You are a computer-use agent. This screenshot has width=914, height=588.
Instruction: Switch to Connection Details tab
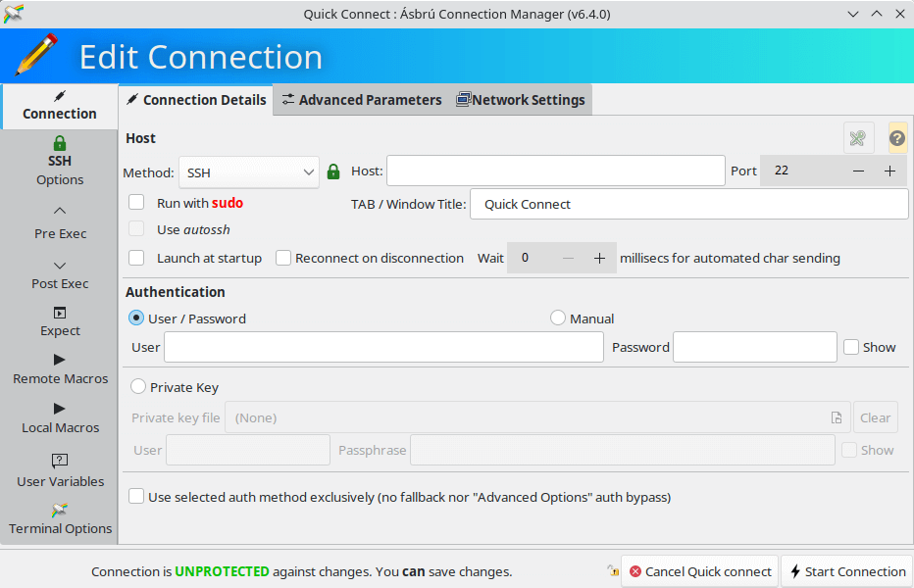click(196, 100)
